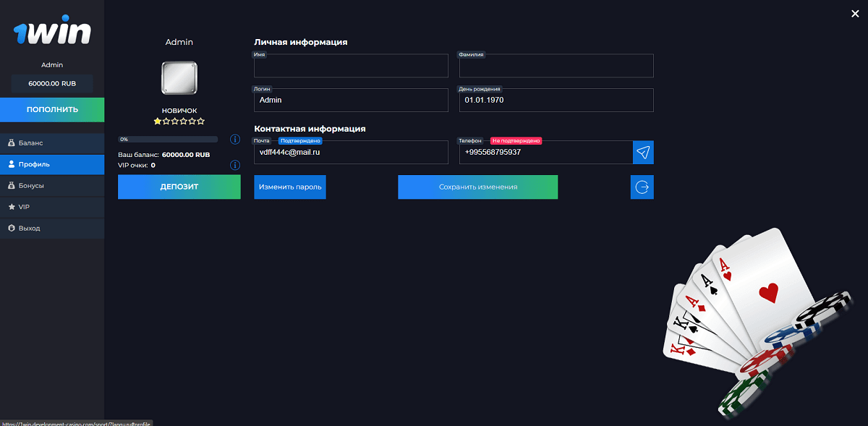Click Admin name in sidebar
Image resolution: width=868 pixels, height=426 pixels.
click(x=52, y=65)
